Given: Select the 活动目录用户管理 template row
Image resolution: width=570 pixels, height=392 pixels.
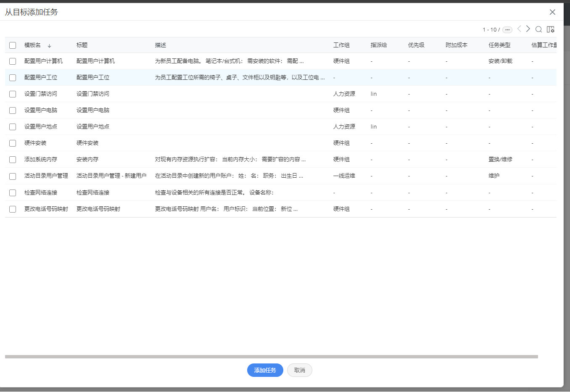Looking at the screenshot, I should 46,176.
